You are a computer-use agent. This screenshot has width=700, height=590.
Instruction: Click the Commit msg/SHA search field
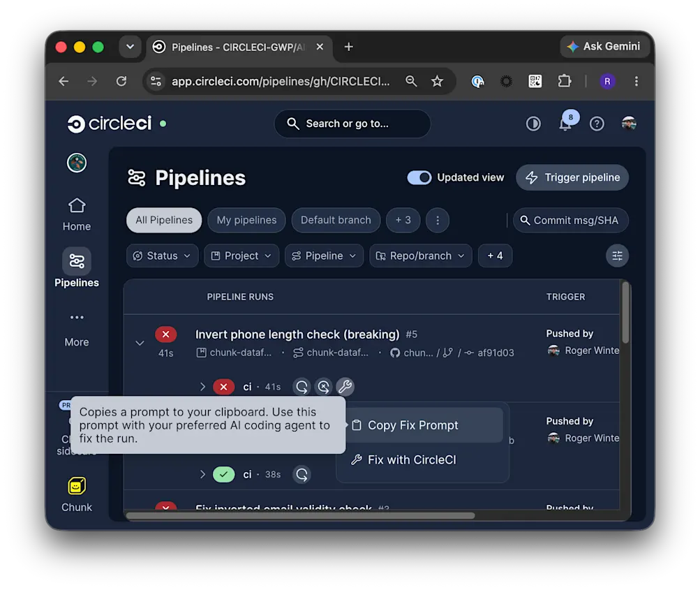570,220
